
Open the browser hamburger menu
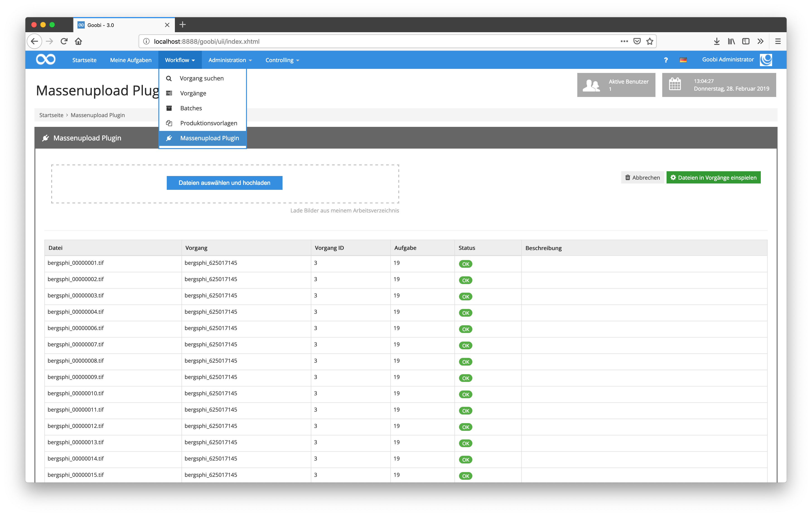click(778, 41)
